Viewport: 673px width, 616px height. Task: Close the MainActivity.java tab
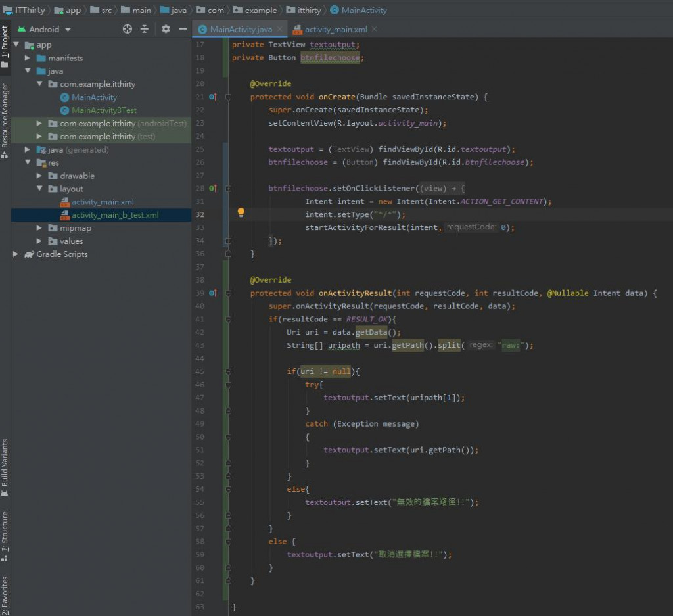(280, 29)
